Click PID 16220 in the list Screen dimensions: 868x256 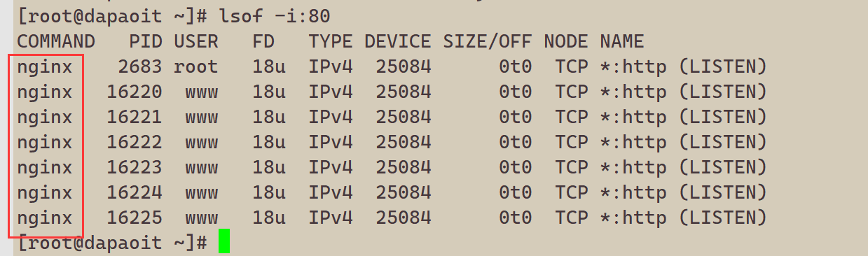click(135, 92)
